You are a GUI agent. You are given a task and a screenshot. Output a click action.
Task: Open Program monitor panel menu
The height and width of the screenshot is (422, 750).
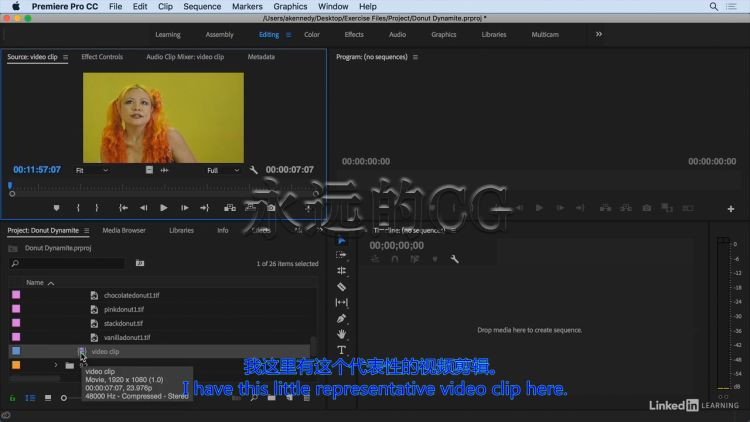click(415, 57)
